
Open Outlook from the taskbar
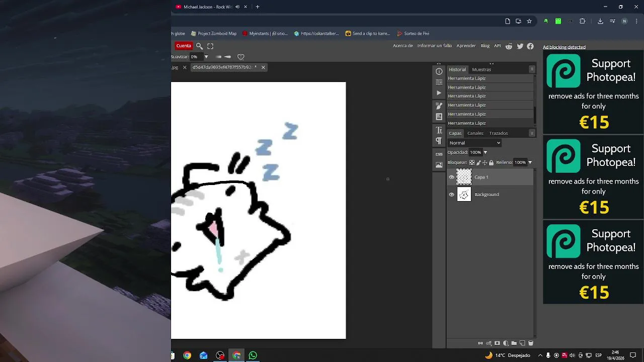[203, 355]
